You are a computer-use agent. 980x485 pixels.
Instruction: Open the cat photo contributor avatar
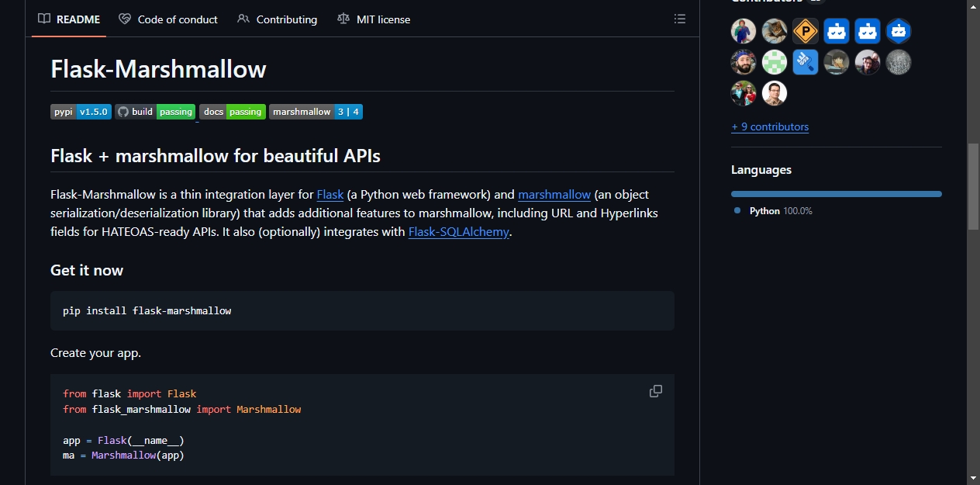click(x=775, y=31)
